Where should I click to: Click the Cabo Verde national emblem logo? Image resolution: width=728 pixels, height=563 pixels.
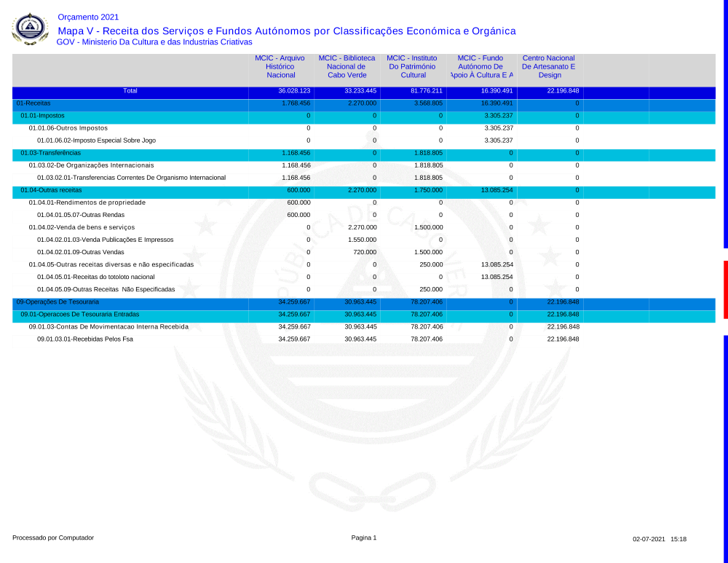(30, 29)
